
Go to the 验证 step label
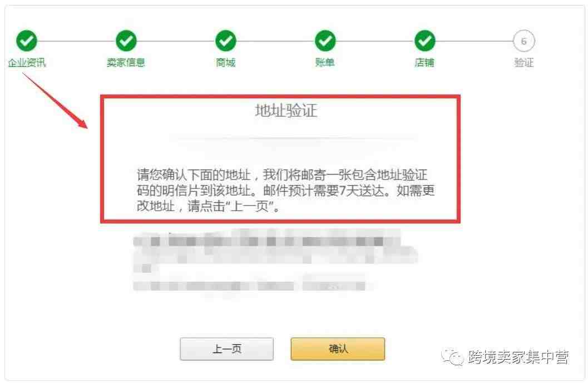[x=524, y=63]
